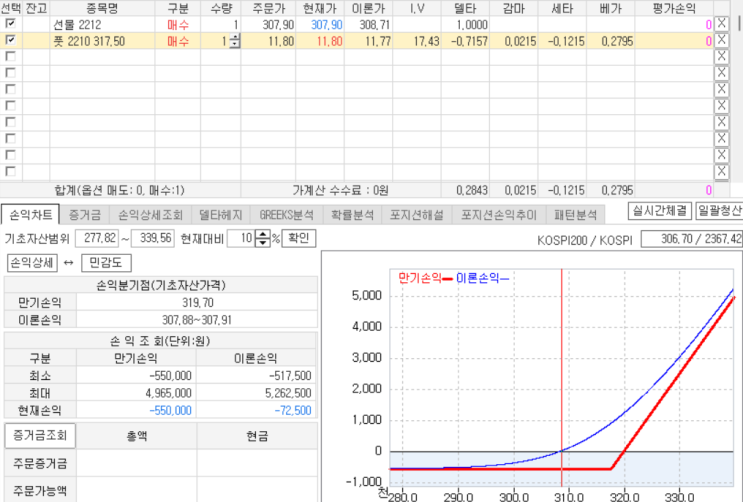
Task: Click the 손익상세 button
Action: pyautogui.click(x=32, y=263)
